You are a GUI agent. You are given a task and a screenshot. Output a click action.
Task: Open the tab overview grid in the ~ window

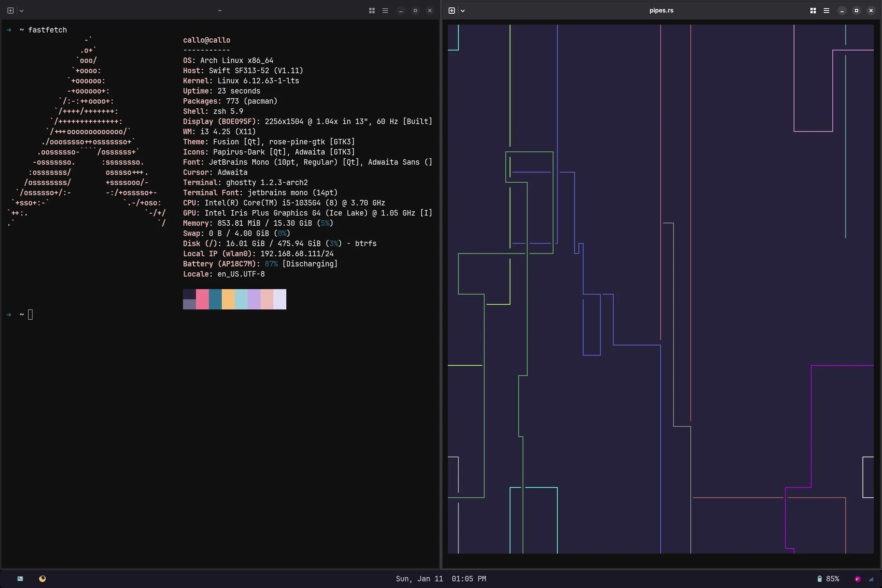click(372, 11)
